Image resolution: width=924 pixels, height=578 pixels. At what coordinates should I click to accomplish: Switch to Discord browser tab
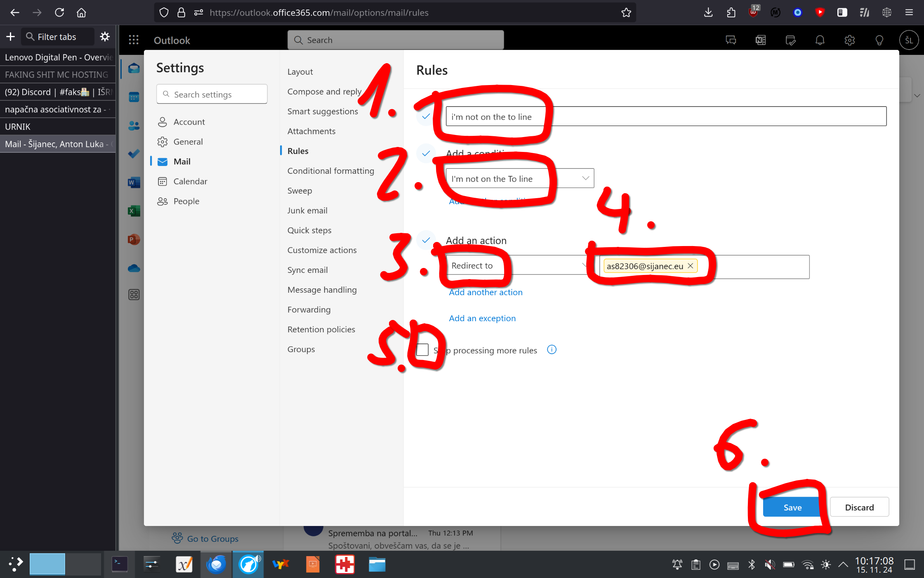click(x=58, y=92)
